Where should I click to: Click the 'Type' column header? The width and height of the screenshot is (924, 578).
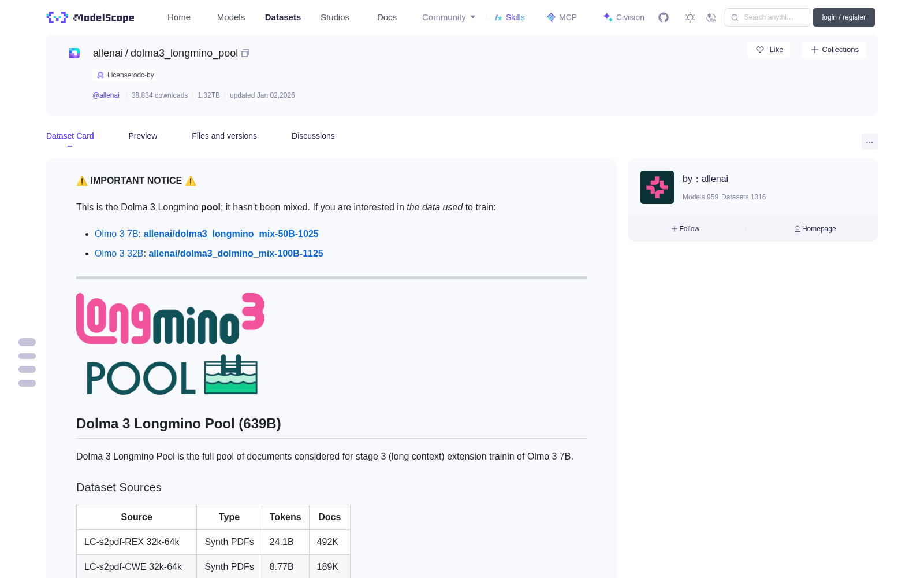[229, 517]
